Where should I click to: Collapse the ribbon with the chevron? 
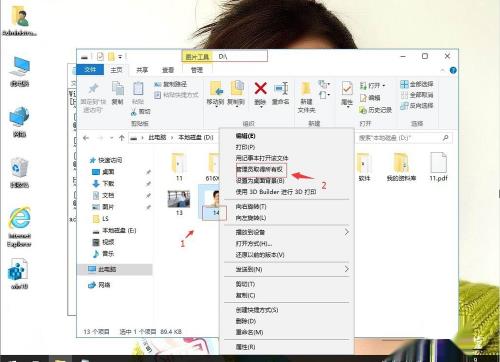coord(442,70)
